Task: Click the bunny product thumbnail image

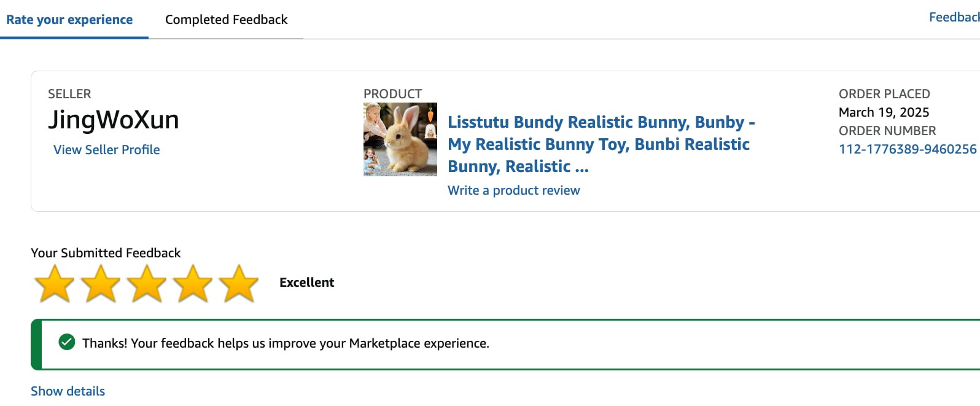Action: click(x=400, y=139)
